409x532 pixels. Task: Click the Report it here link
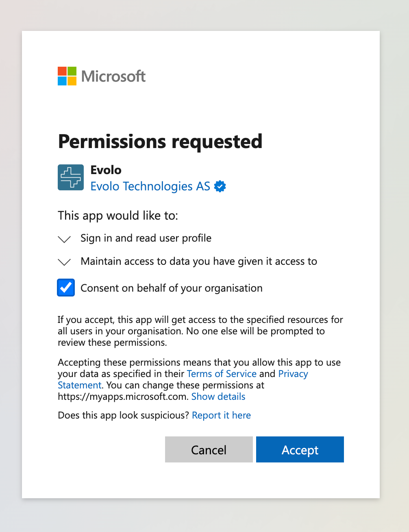click(221, 415)
